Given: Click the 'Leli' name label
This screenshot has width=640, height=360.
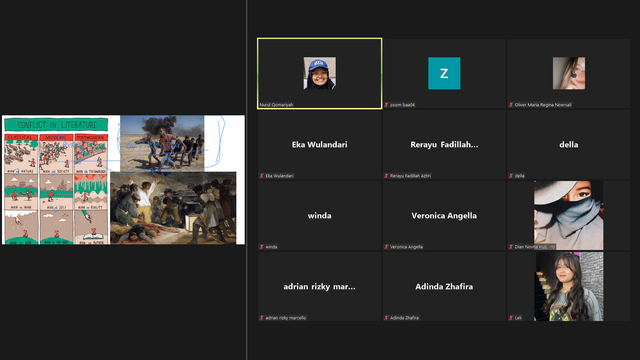Looking at the screenshot, I should 518,318.
